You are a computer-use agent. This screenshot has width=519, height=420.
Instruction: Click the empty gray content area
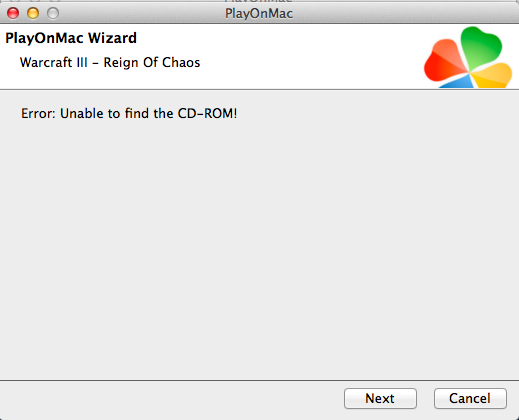point(259,250)
